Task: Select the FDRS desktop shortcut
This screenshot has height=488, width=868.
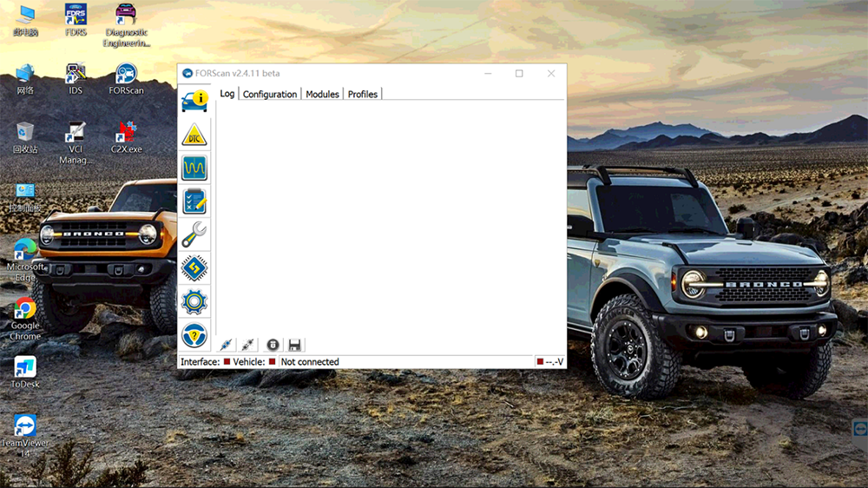Action: (x=76, y=21)
